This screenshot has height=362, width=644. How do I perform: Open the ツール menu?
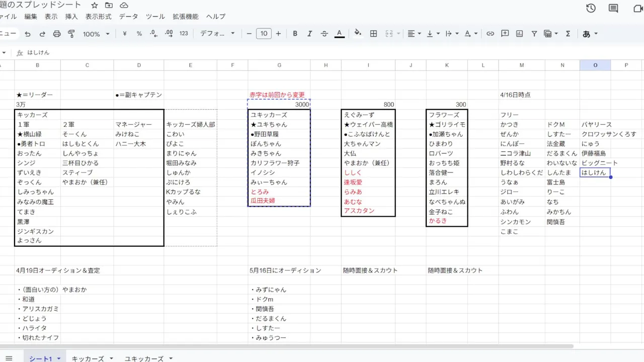click(x=155, y=17)
